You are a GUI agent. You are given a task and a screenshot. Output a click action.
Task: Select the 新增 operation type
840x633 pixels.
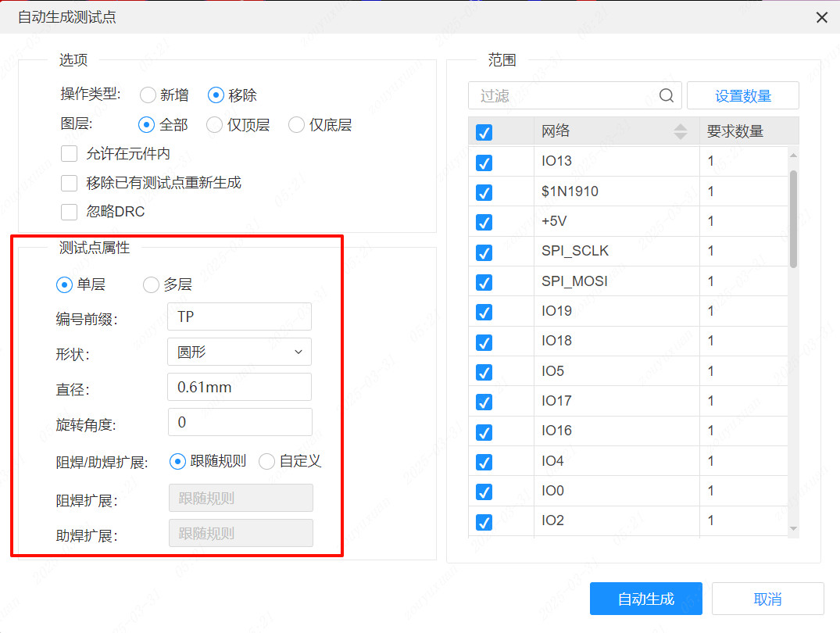[148, 95]
